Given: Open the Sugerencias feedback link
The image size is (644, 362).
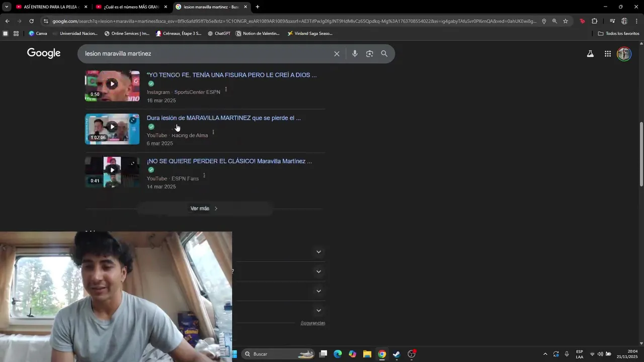Looking at the screenshot, I should pos(313,323).
